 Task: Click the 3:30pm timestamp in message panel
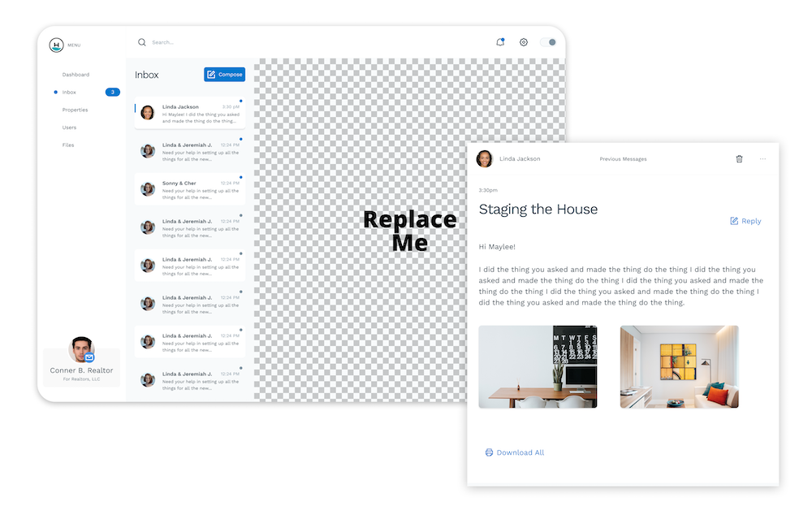pyautogui.click(x=488, y=190)
